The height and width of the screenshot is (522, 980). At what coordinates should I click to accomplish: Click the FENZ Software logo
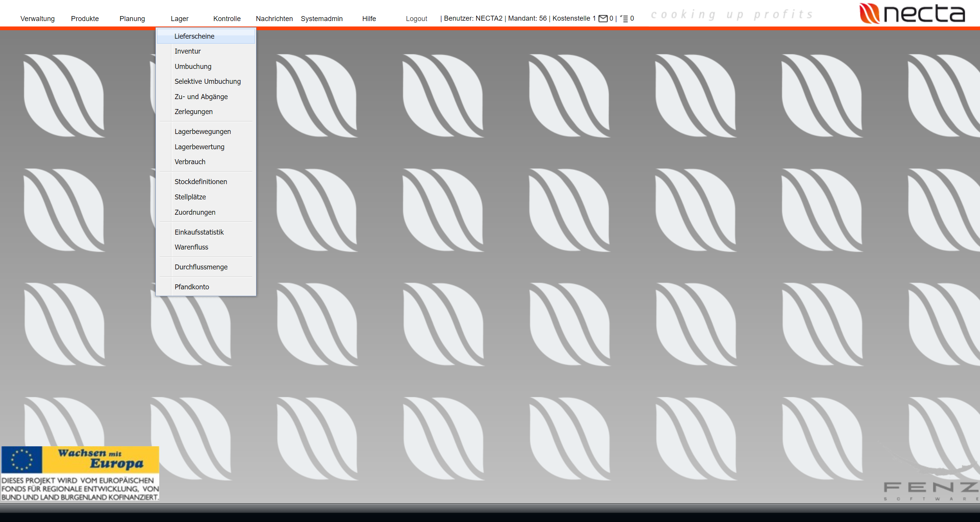tap(930, 490)
